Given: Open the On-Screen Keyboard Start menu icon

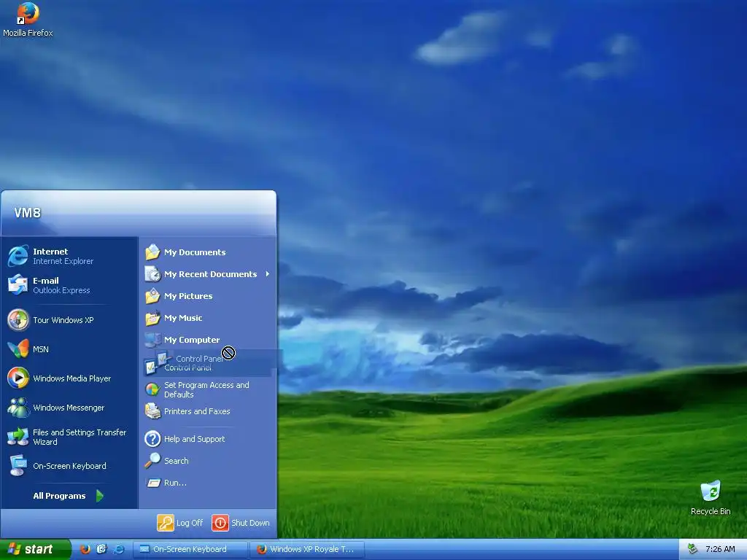Looking at the screenshot, I should click(18, 466).
